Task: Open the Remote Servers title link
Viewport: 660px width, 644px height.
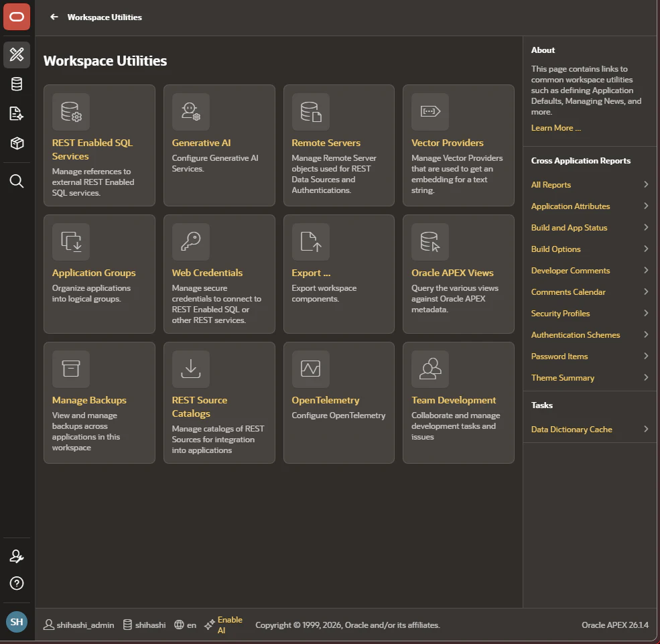Action: [326, 143]
